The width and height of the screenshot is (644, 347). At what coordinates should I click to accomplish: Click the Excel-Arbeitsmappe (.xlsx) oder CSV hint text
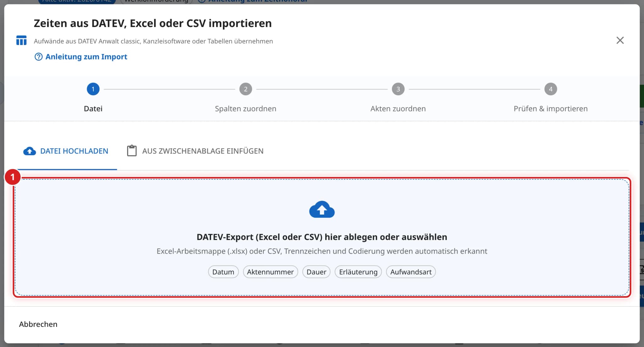tap(322, 251)
